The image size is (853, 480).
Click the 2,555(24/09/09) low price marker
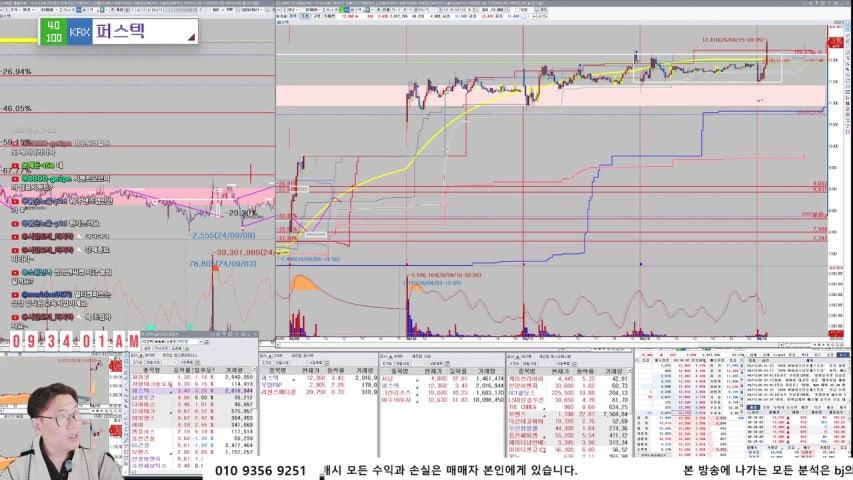click(x=224, y=235)
